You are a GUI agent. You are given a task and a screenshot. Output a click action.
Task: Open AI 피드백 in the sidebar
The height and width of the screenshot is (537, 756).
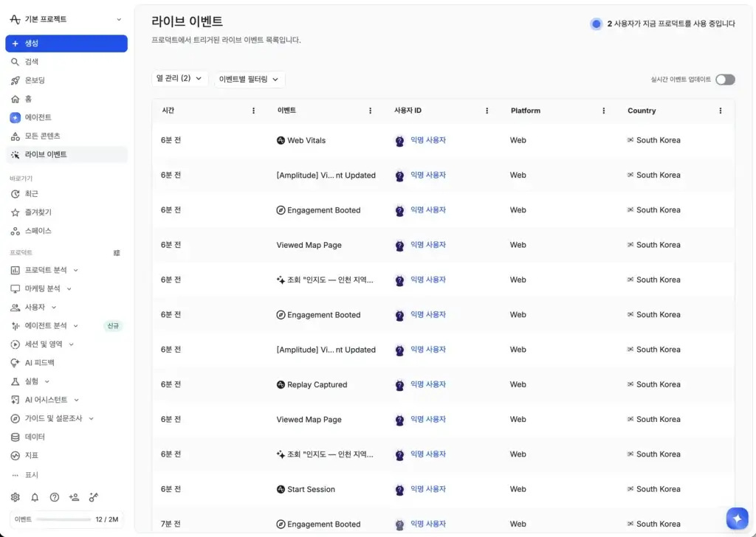coord(66,363)
